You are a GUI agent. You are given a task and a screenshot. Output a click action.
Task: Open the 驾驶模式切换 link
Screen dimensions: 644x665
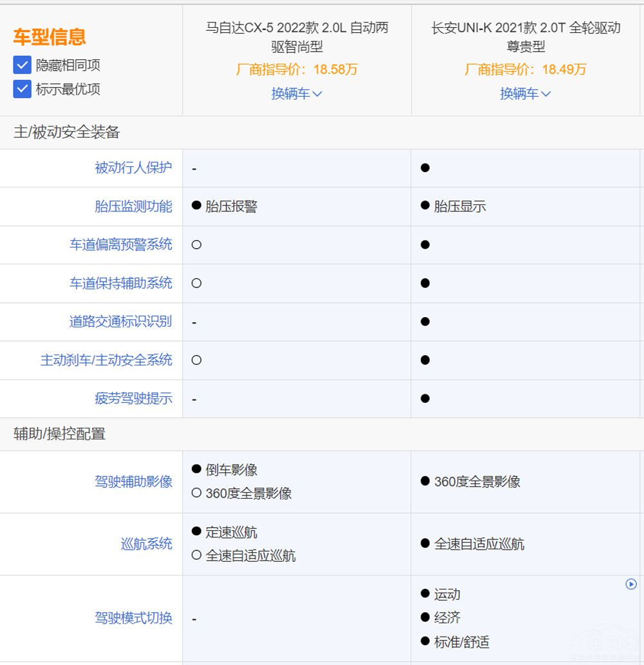133,618
